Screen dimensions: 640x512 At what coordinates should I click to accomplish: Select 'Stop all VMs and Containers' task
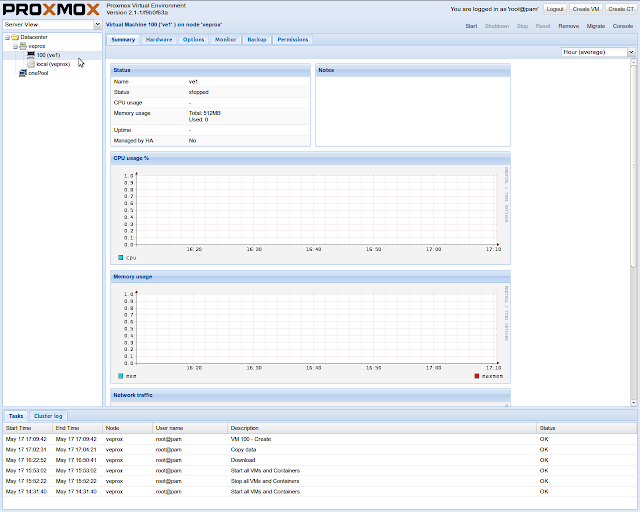[320, 481]
